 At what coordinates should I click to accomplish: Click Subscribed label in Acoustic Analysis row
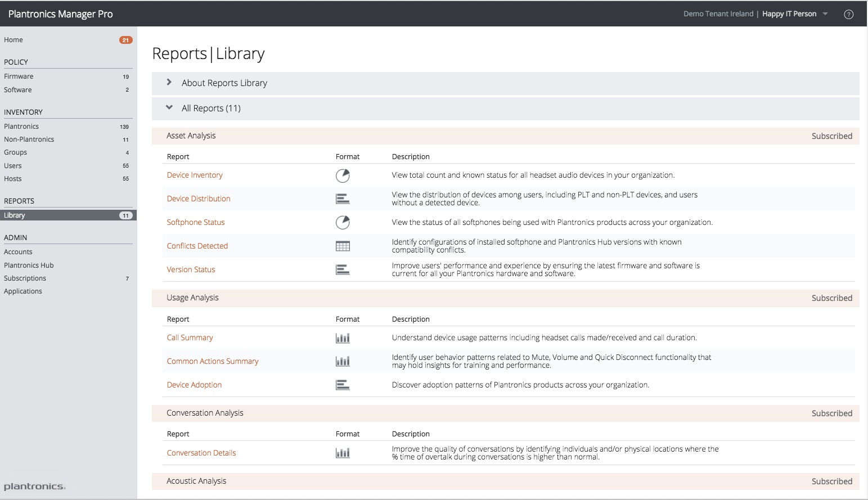coord(832,481)
